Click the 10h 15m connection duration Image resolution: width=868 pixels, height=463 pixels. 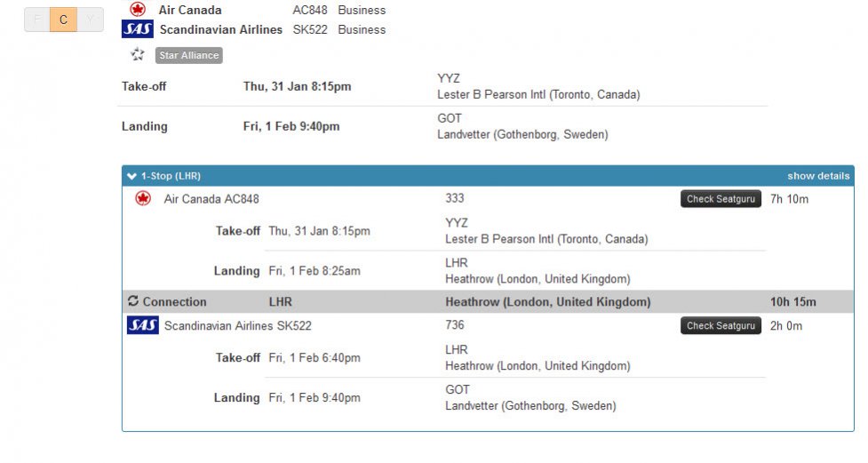click(792, 302)
